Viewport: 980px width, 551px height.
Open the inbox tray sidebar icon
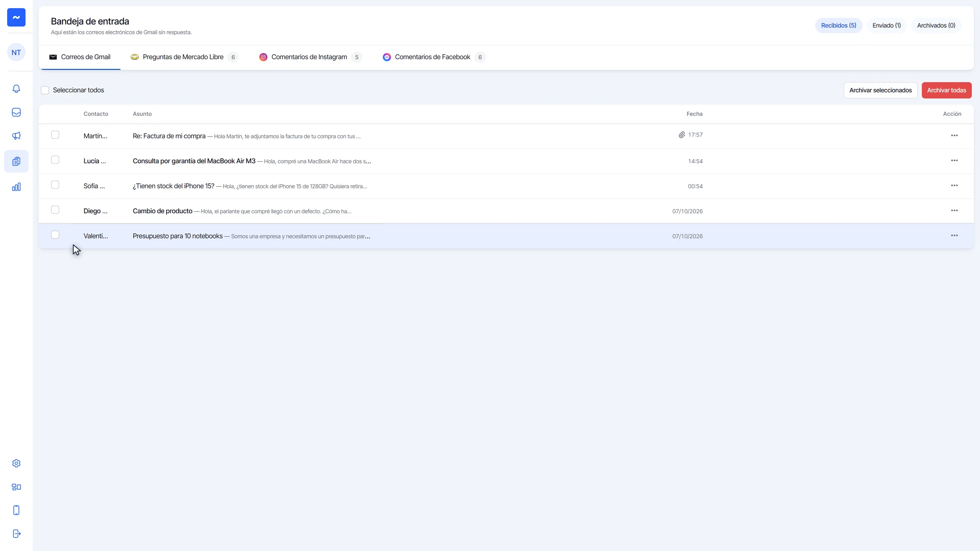click(16, 112)
